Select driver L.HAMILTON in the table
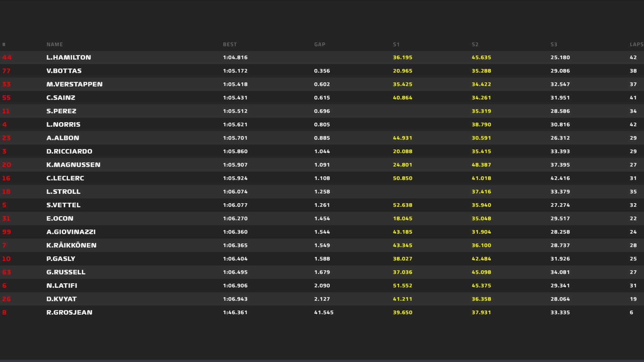The width and height of the screenshot is (644, 362). (x=69, y=57)
